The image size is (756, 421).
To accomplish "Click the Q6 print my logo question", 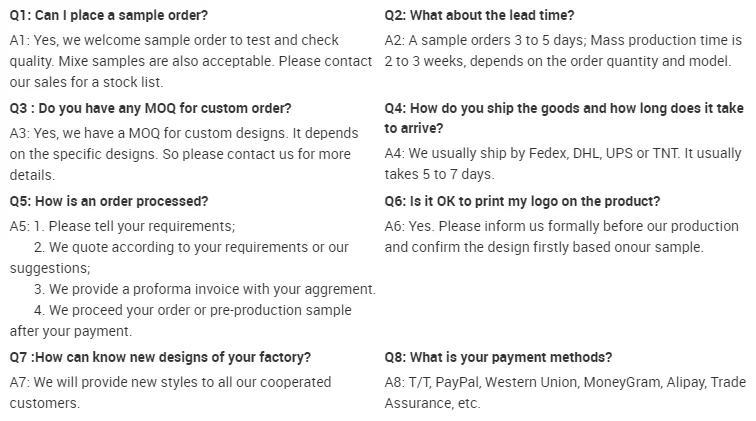I will [522, 201].
